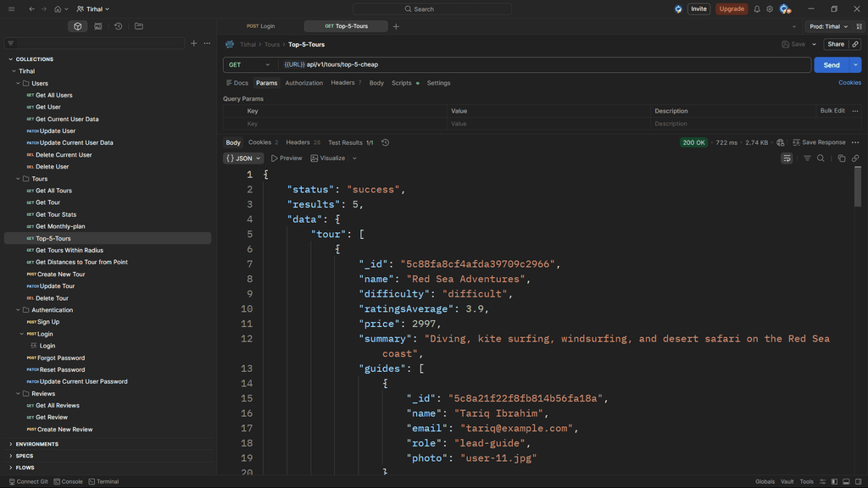This screenshot has height=488, width=868.
Task: Open the JSON response format dropdown
Action: 243,158
